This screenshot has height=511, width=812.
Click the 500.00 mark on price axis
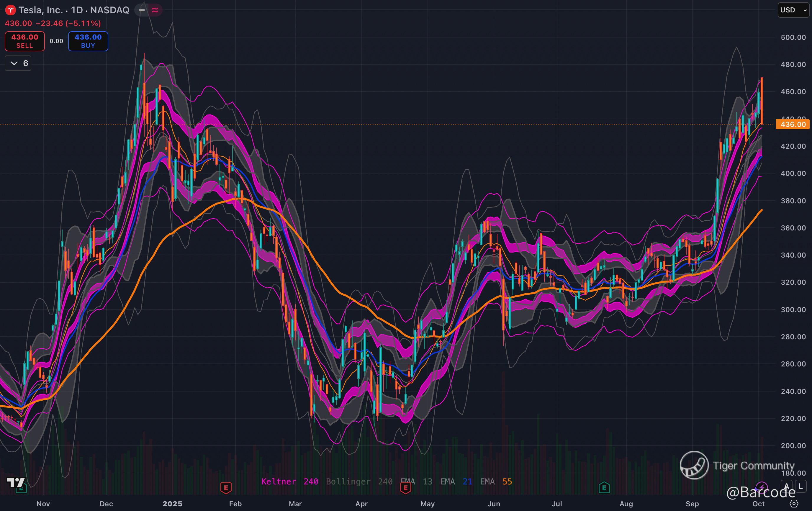(793, 37)
